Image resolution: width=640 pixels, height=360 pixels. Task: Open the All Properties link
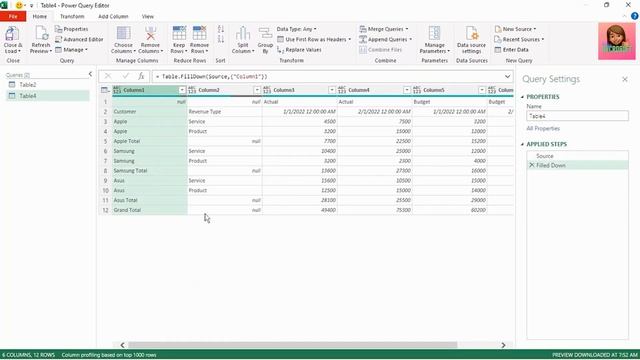[x=543, y=128]
